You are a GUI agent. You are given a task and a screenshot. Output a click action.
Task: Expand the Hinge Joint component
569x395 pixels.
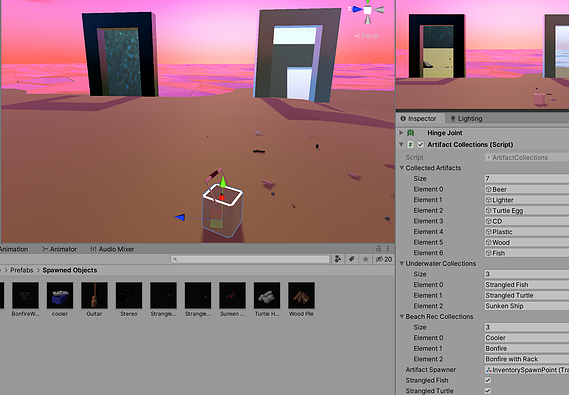(401, 133)
